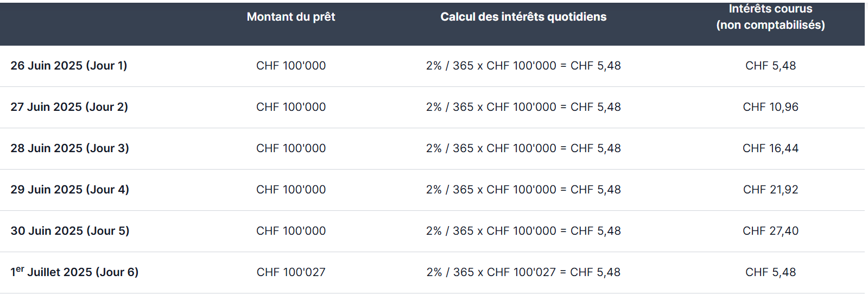
Task: Click accrued interest value CHF 10,96
Action: [771, 107]
